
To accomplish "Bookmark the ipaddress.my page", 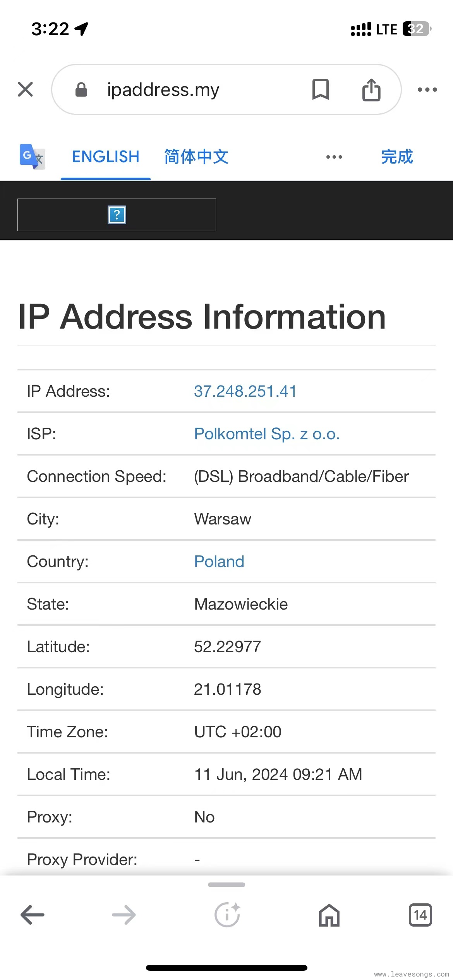I will (320, 89).
